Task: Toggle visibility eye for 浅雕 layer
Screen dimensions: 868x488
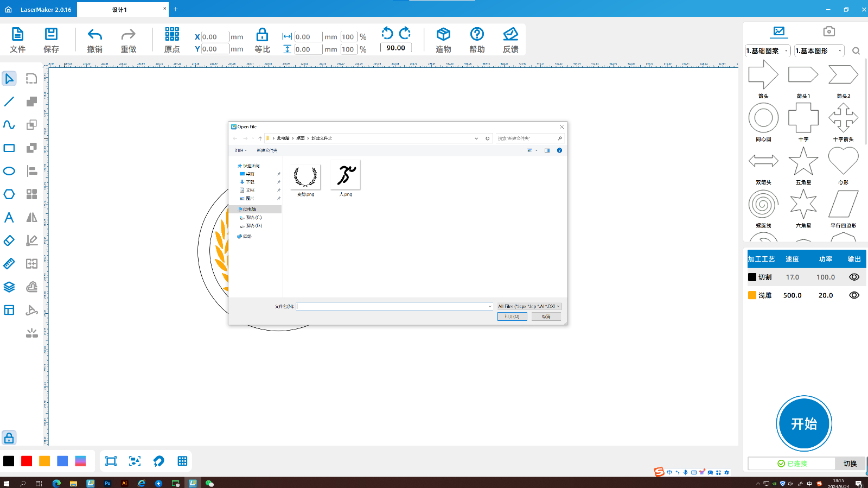Action: (854, 295)
